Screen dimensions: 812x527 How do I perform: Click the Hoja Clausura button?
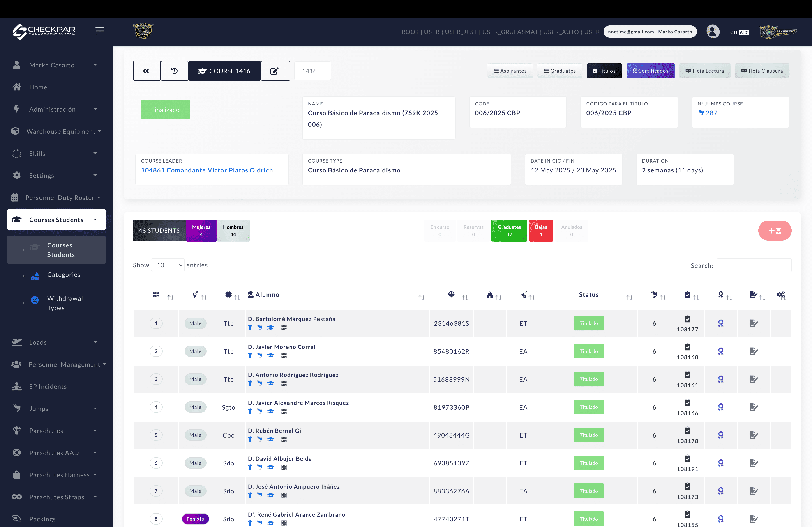click(762, 71)
